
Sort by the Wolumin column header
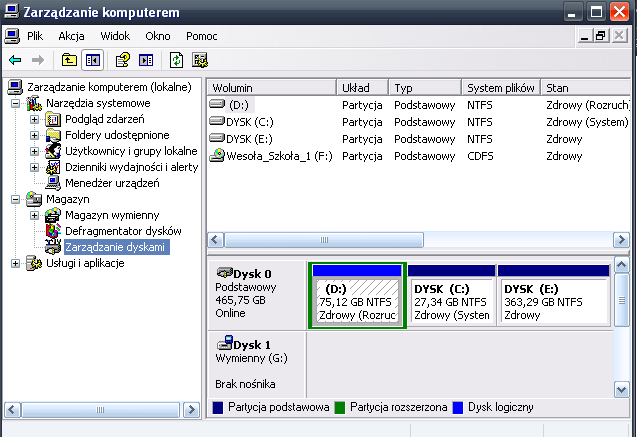272,88
